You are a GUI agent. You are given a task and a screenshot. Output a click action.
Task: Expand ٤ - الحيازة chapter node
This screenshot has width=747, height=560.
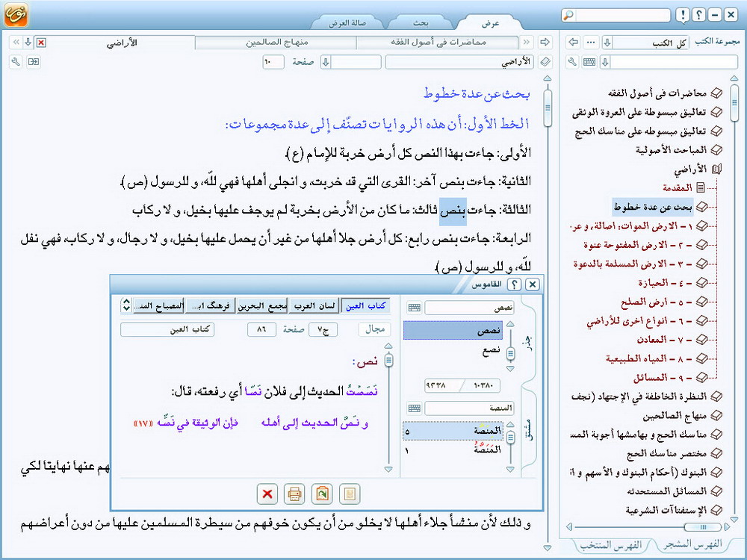(x=701, y=283)
